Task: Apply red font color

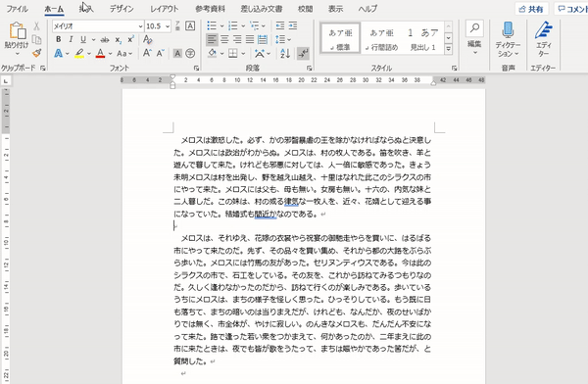Action: click(x=100, y=53)
